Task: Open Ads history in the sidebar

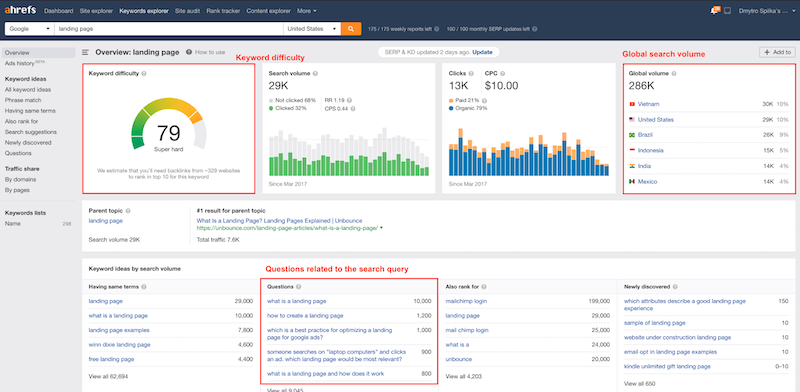Action: [x=19, y=63]
